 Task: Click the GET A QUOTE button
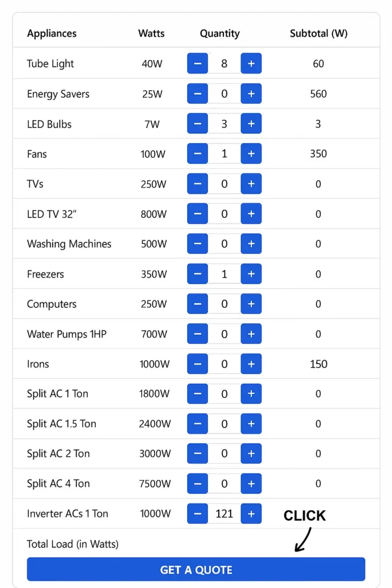pos(196,569)
